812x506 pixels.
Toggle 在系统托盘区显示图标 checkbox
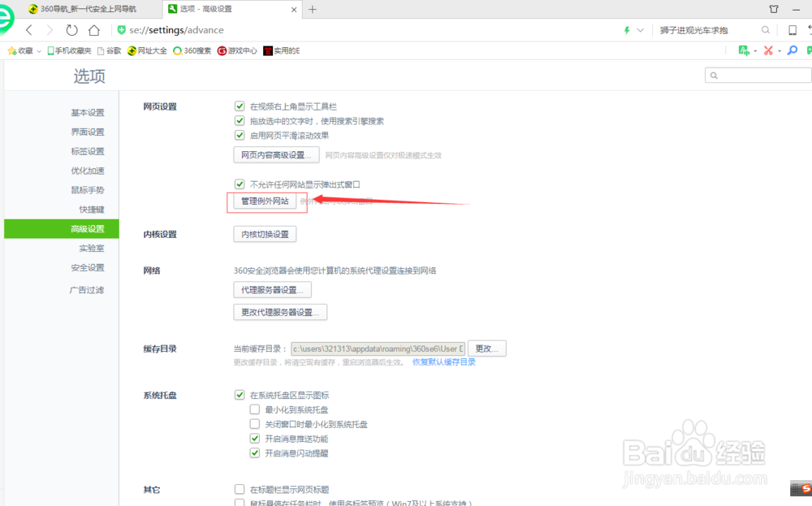[x=240, y=395]
